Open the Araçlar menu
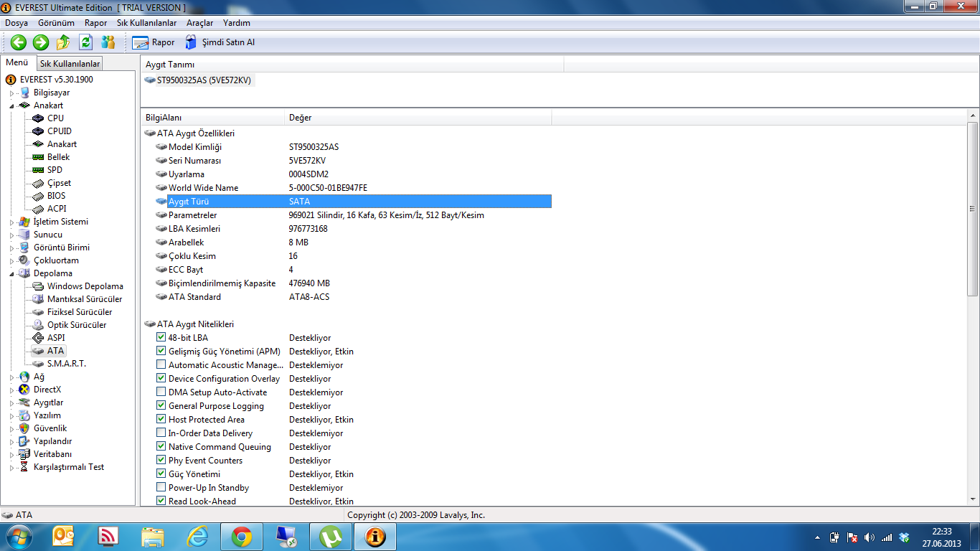 (x=199, y=23)
